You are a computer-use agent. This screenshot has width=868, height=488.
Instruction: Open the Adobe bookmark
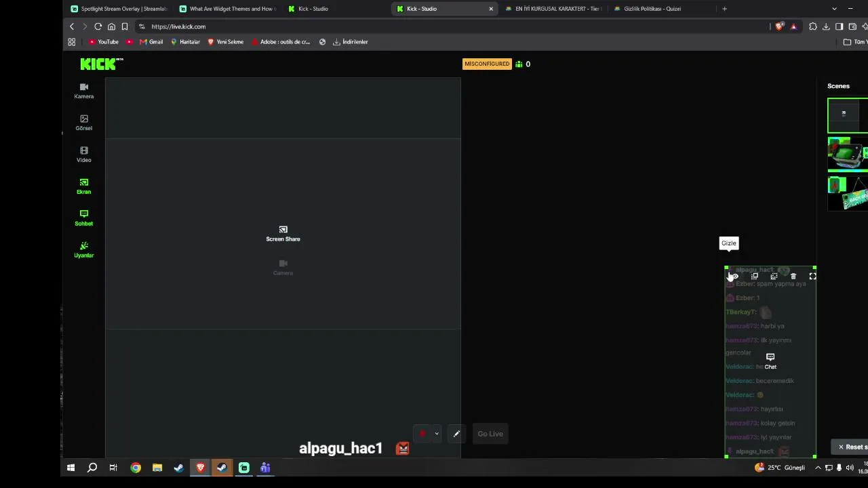tap(281, 42)
